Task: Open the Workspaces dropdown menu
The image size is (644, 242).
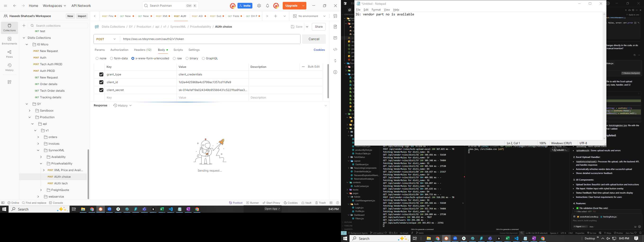Action: point(54,6)
